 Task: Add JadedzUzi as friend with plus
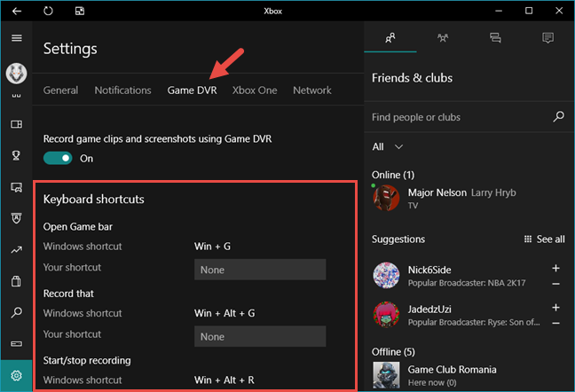[556, 308]
